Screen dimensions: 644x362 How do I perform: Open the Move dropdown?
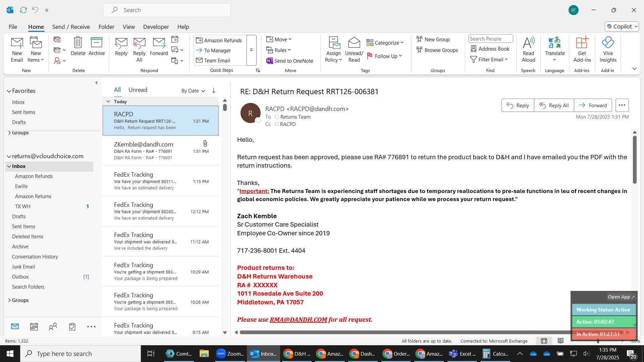pos(279,39)
